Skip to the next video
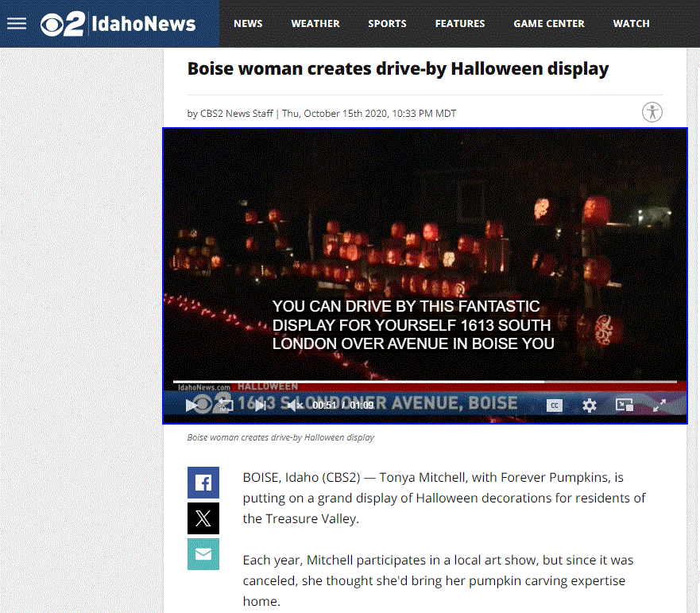Image resolution: width=700 pixels, height=613 pixels. tap(261, 405)
